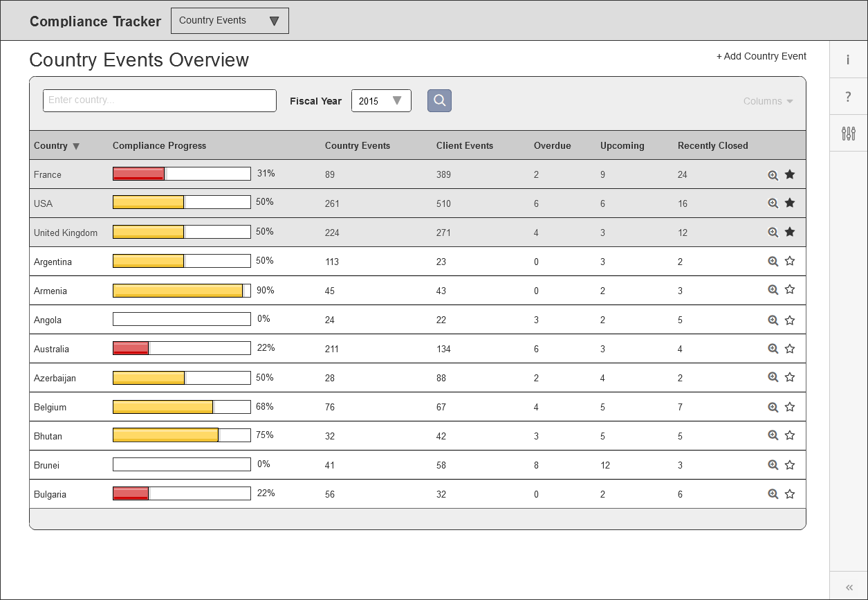Unfavorite France using its star

click(x=790, y=174)
